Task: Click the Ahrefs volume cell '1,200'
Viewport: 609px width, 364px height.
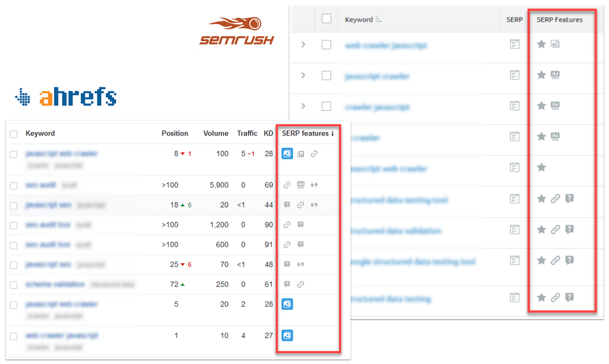Action: (x=219, y=225)
